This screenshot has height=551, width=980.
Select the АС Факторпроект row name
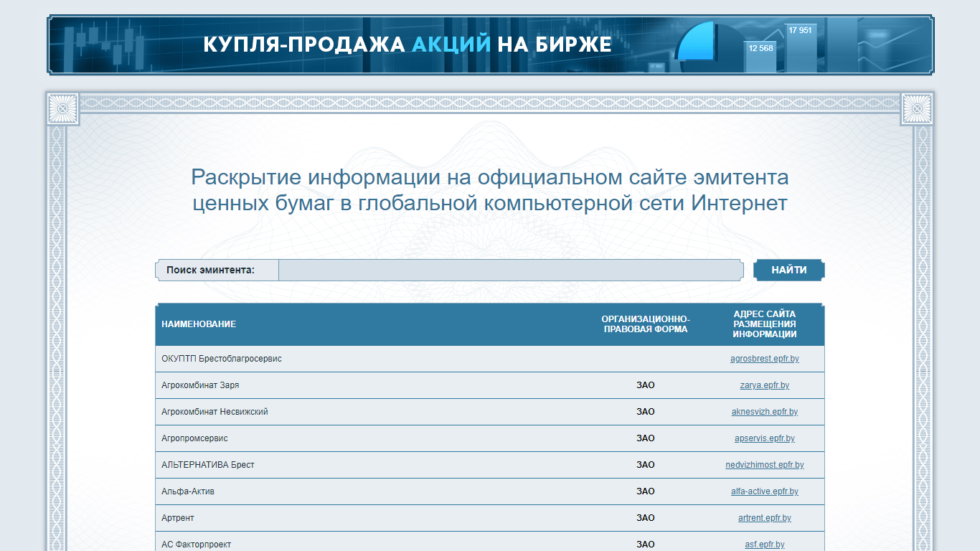coord(197,545)
